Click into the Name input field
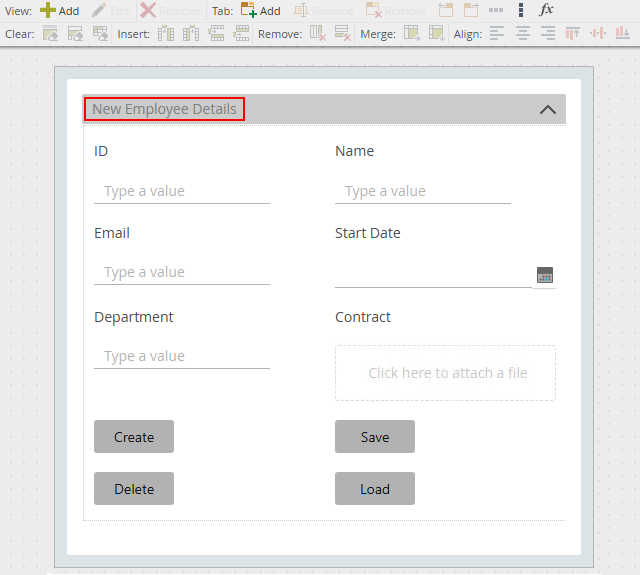 (422, 191)
